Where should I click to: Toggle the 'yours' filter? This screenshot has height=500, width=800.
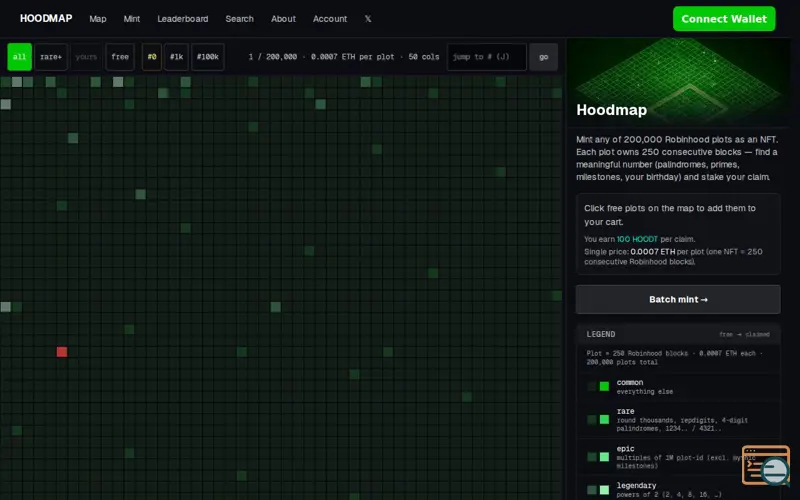point(86,57)
